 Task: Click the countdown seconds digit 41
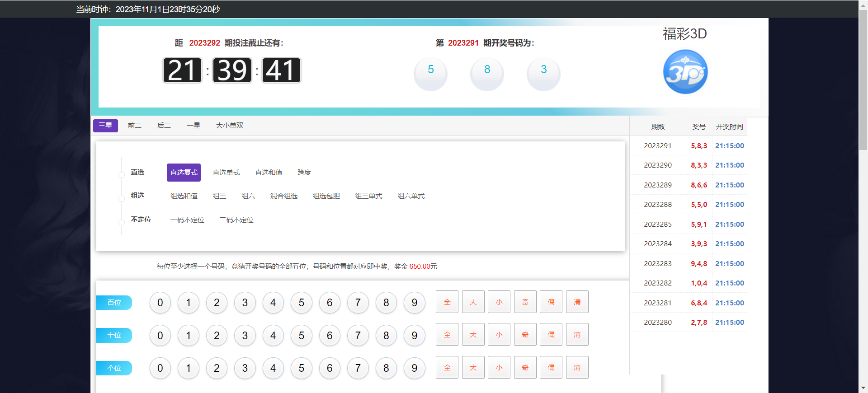281,70
